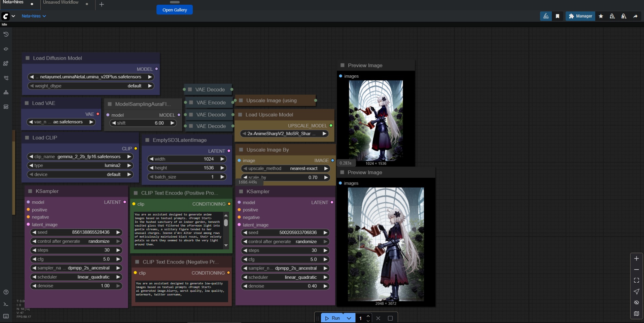Zoom in canvas with plus icon
Viewport: 644px width, 323px height.
[x=636, y=258]
